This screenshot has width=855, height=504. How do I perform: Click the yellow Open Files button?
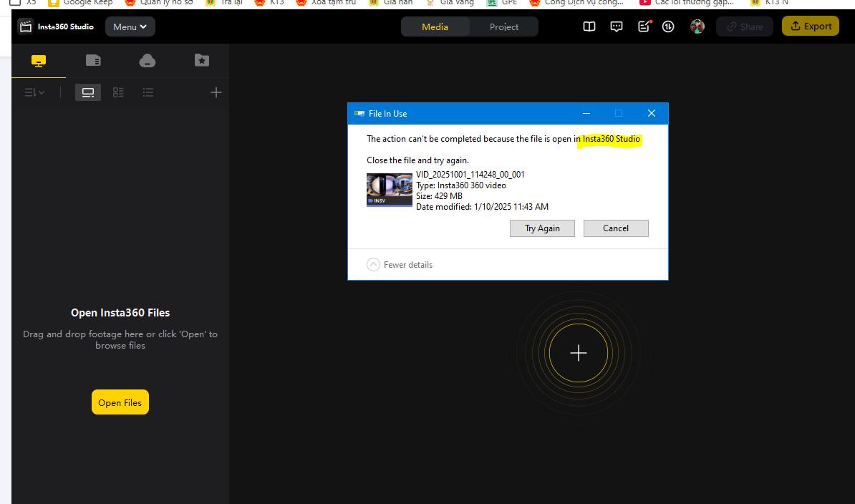pyautogui.click(x=120, y=402)
